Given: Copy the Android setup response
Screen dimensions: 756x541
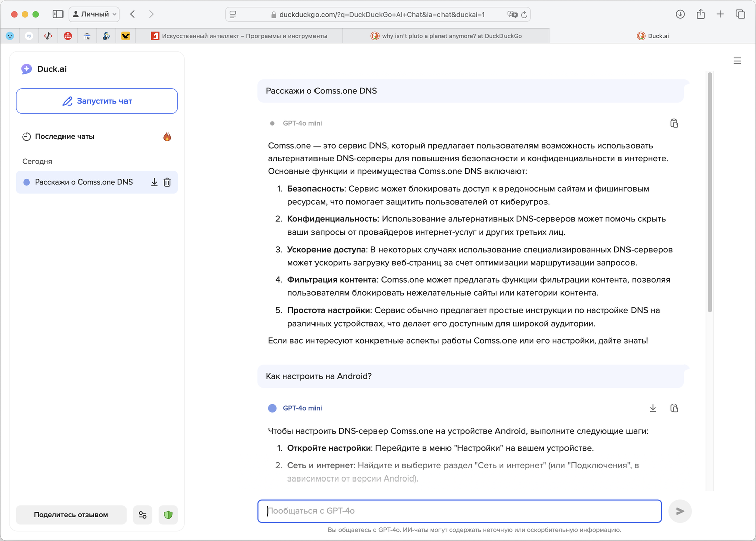Looking at the screenshot, I should tap(674, 408).
